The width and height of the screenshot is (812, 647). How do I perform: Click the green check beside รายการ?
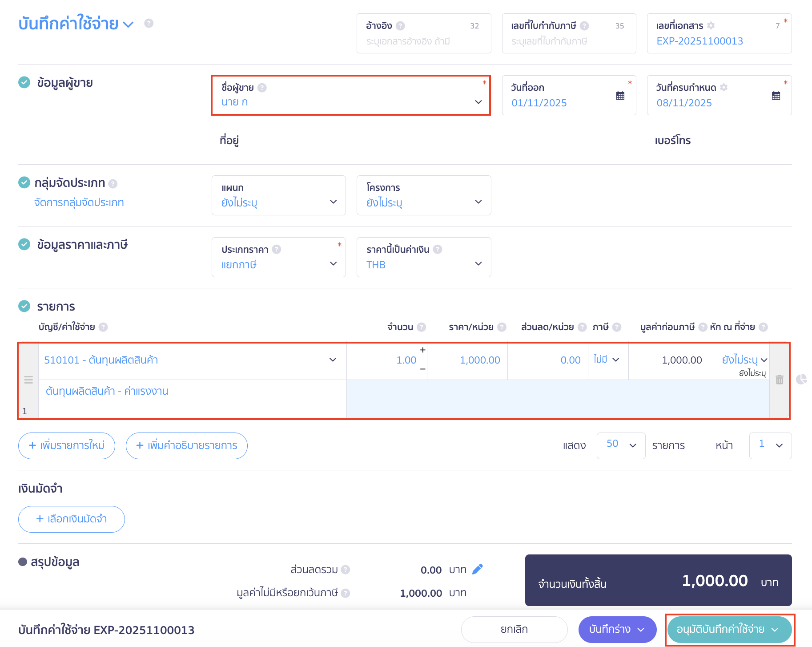24,306
